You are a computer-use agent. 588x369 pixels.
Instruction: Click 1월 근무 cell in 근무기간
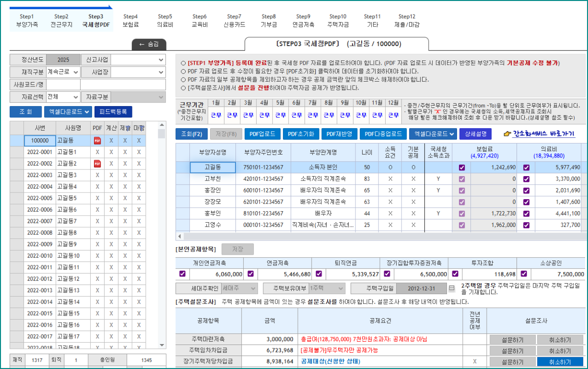point(216,115)
